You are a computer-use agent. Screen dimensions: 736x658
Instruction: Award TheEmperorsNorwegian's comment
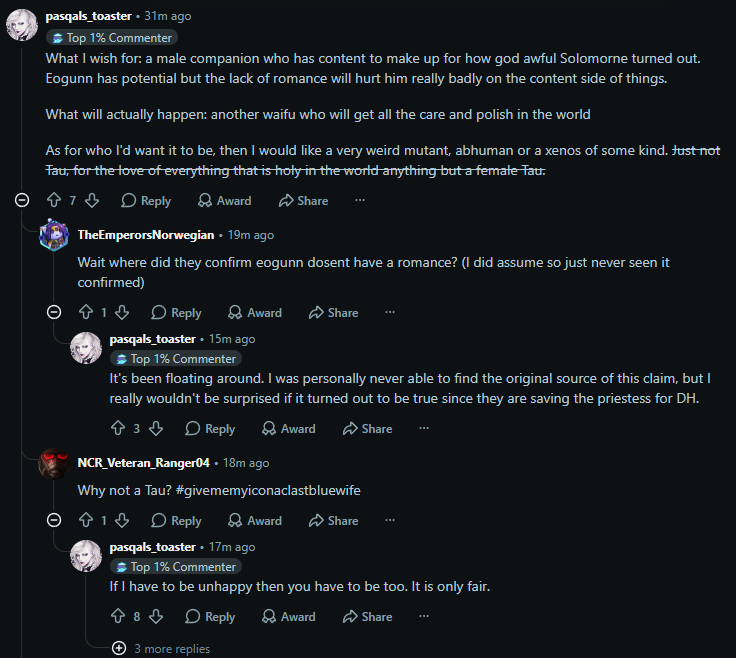coord(255,313)
